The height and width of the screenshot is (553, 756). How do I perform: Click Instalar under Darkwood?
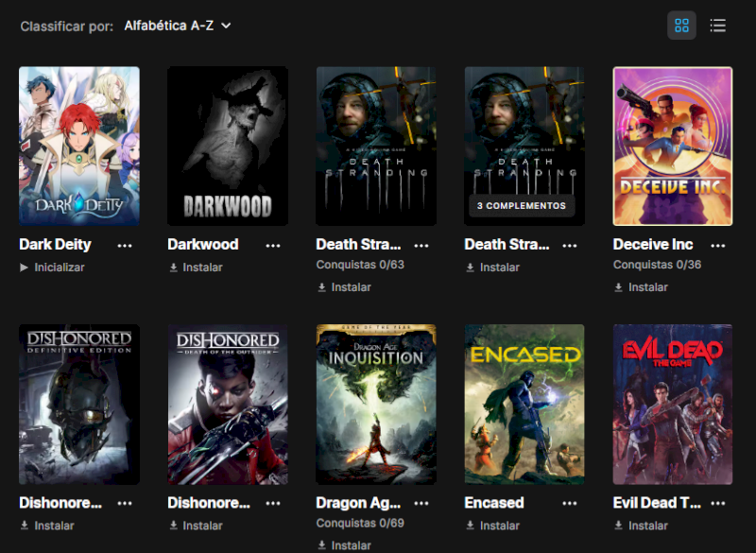point(196,268)
